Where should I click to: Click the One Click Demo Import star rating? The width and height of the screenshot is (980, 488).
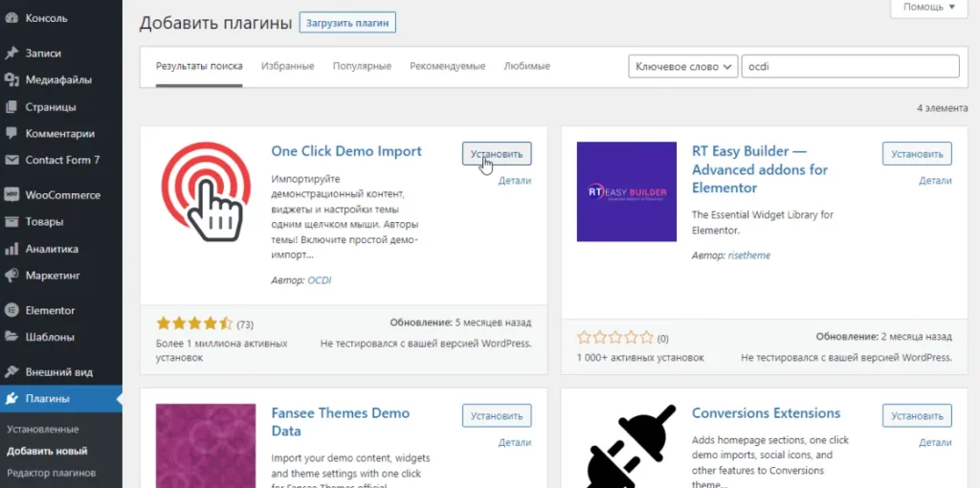pos(194,323)
